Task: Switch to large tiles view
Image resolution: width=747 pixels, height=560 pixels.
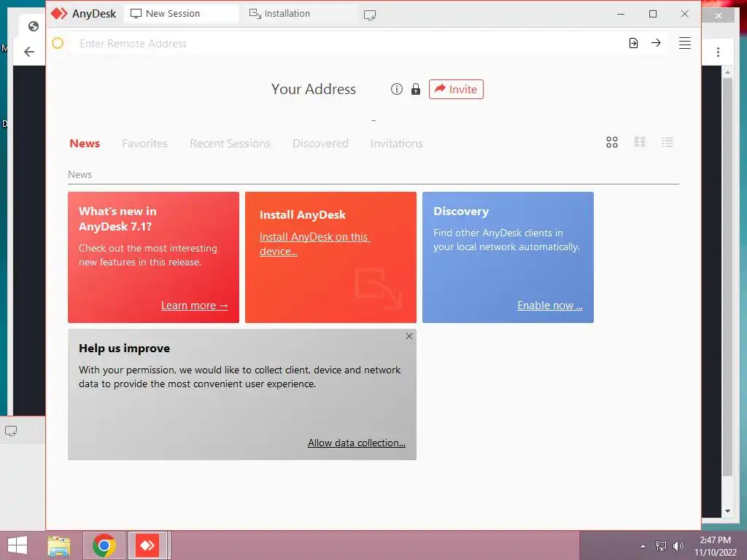Action: (612, 142)
